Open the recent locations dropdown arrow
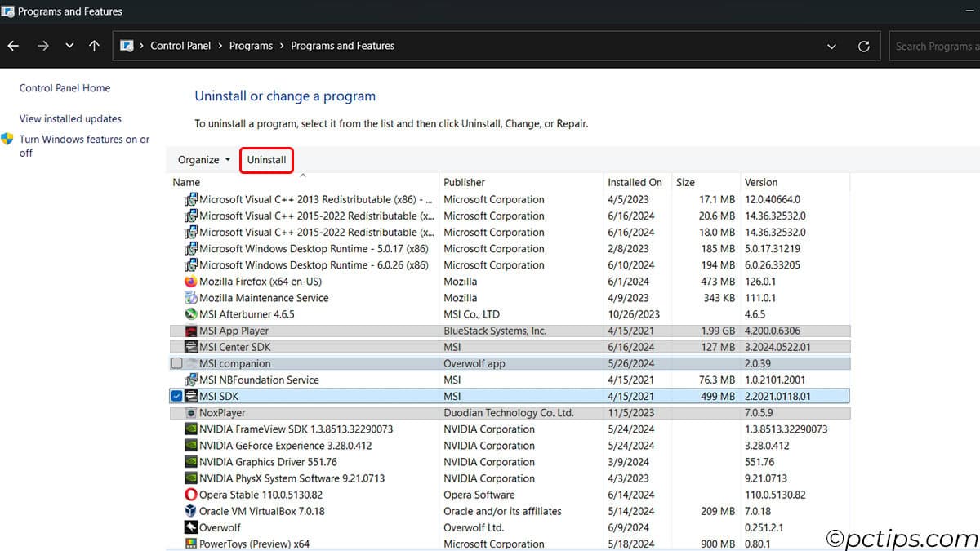The image size is (980, 551). 69,46
